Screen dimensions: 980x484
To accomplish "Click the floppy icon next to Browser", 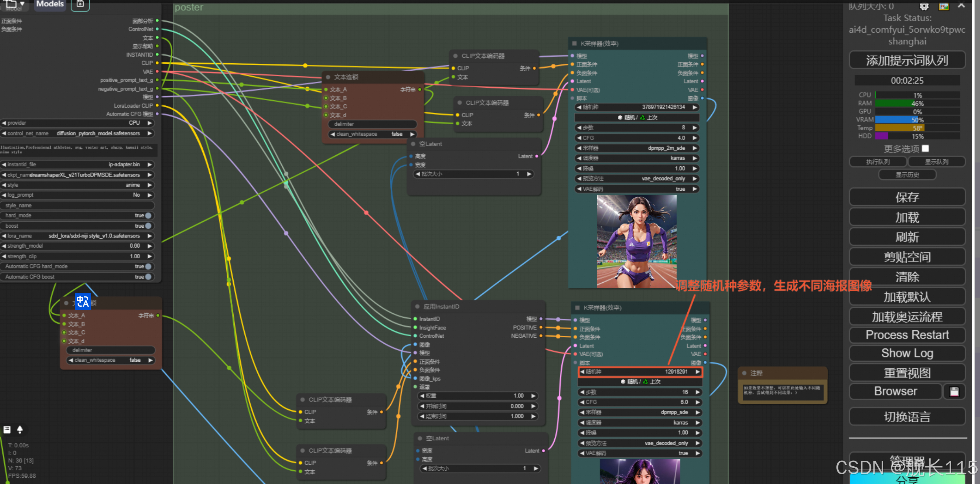I will click(x=954, y=392).
